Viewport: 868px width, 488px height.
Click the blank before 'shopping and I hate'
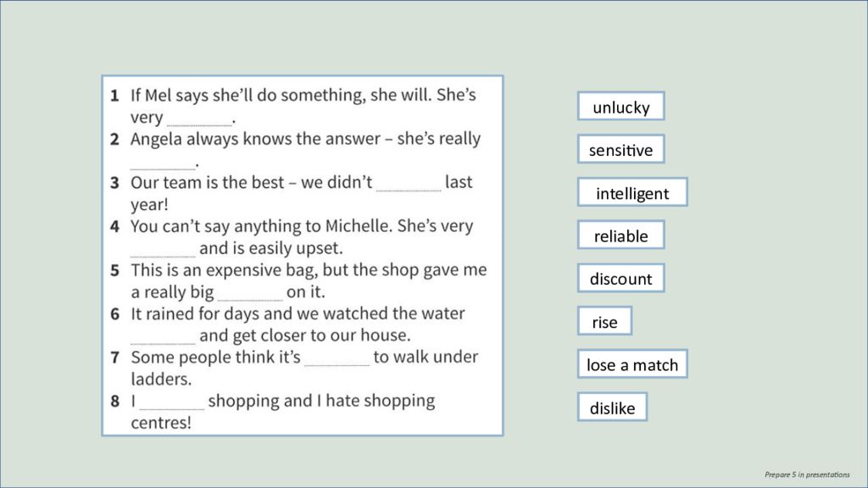171,403
